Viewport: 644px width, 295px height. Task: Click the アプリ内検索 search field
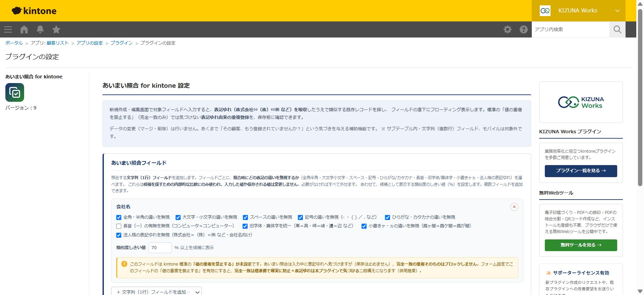point(571,29)
